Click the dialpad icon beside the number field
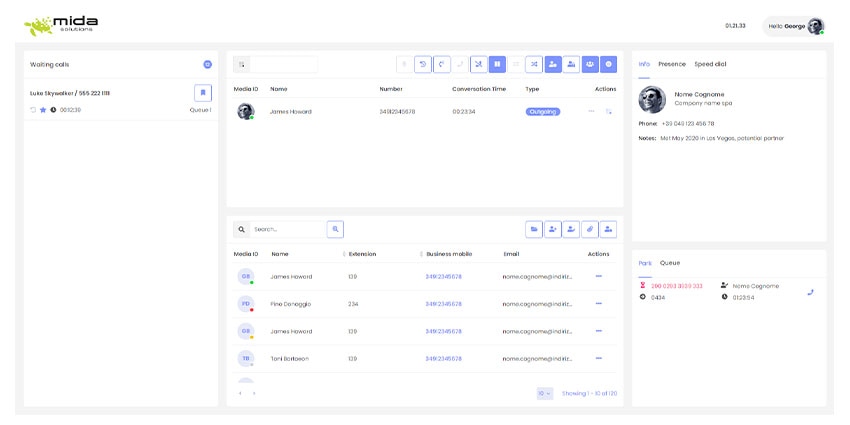The image size is (850, 425). (x=242, y=65)
